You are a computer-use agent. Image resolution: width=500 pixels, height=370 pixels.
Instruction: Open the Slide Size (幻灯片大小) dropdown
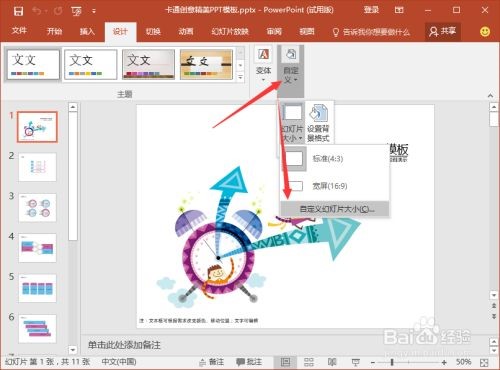pos(292,123)
